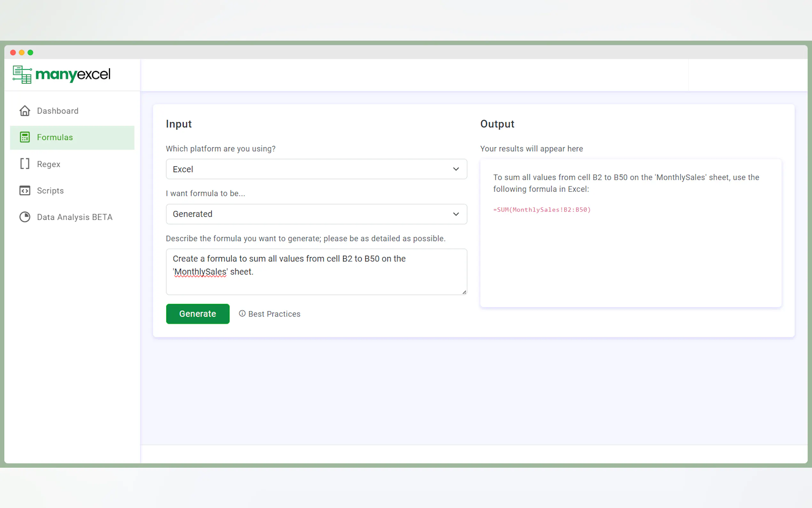Click the Formulas calculator icon
This screenshot has height=508, width=812.
point(25,137)
